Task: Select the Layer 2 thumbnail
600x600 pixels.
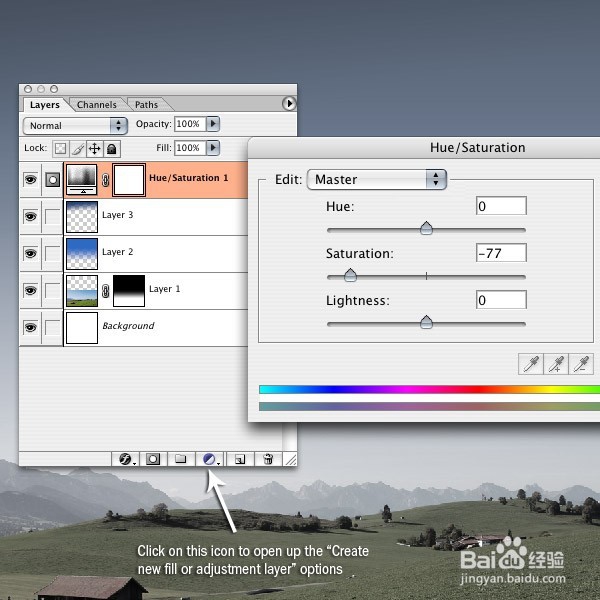Action: click(82, 254)
